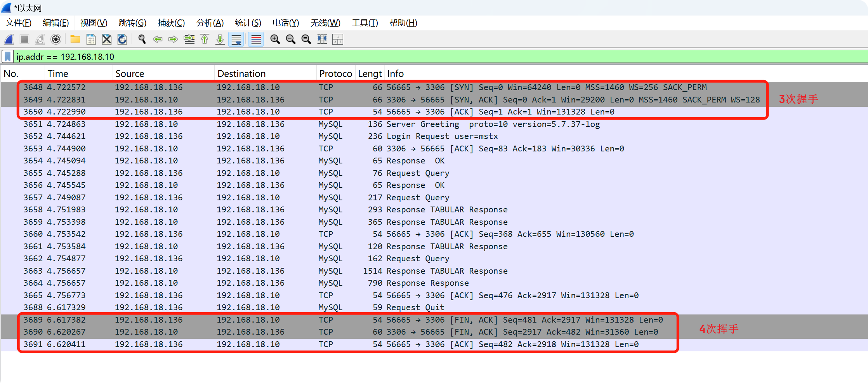The width and height of the screenshot is (868, 389).
Task: Select packet 3651 Server Greeting row
Action: (434, 124)
